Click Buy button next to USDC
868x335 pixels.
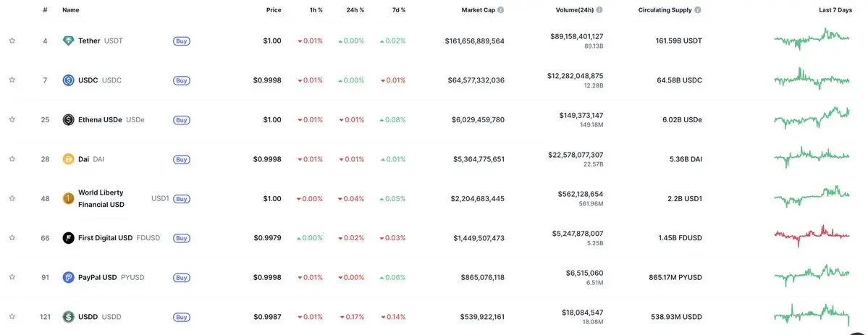click(182, 80)
